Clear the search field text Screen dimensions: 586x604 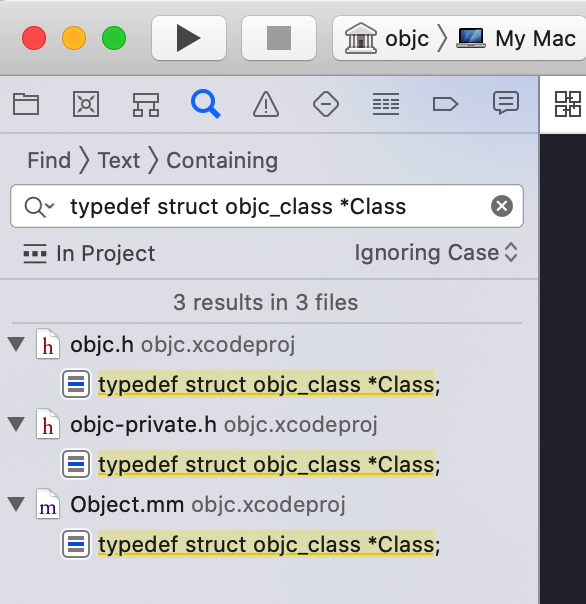[x=502, y=206]
